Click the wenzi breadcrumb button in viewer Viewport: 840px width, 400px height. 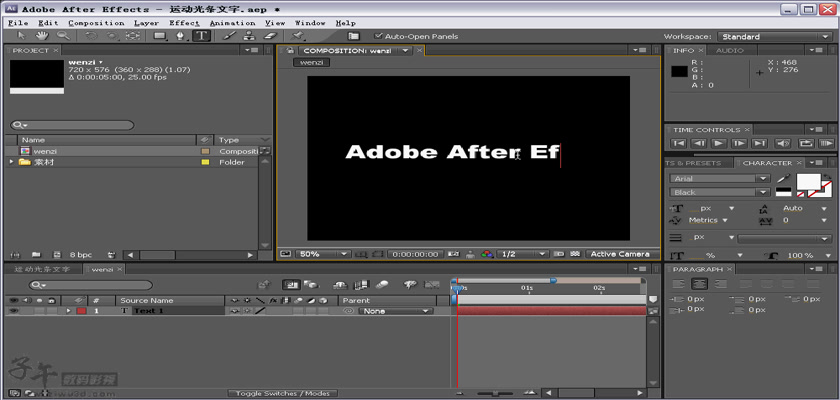tap(311, 63)
